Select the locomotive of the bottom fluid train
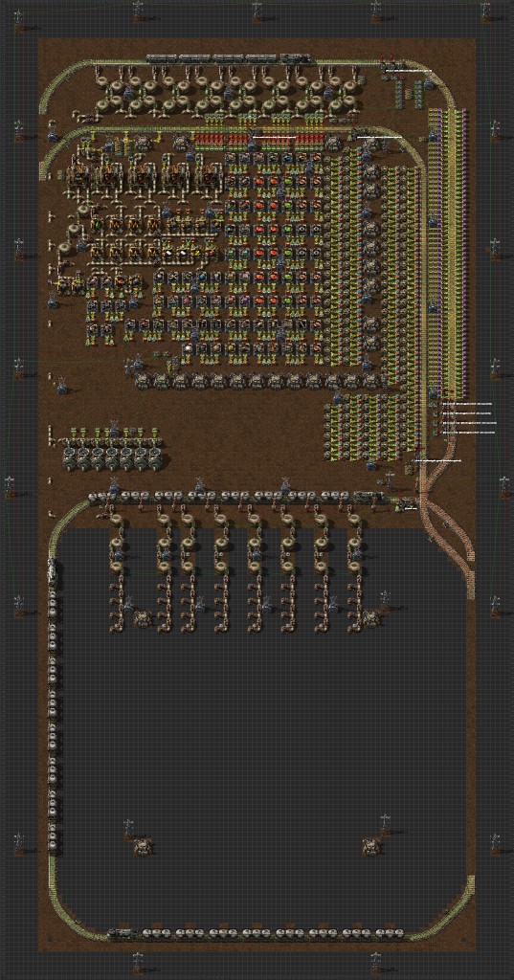 point(122,933)
